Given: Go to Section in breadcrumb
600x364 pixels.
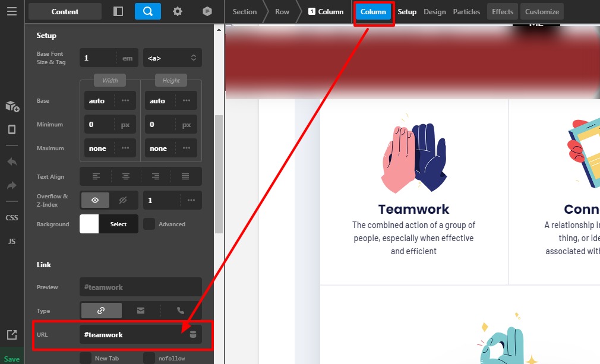Looking at the screenshot, I should click(245, 11).
